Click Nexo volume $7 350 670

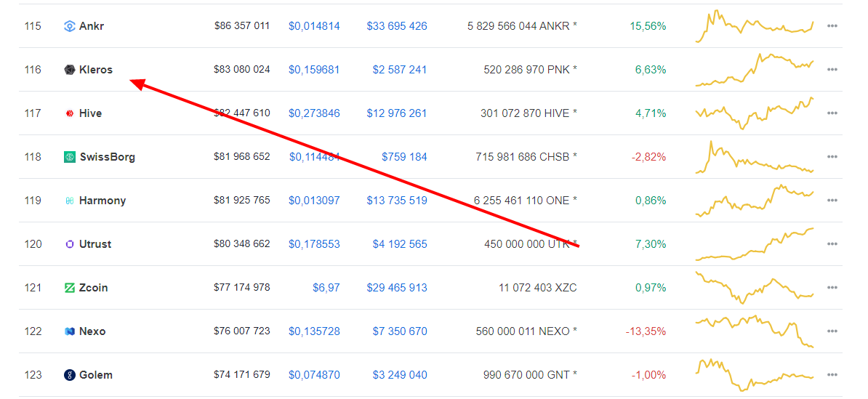point(401,331)
